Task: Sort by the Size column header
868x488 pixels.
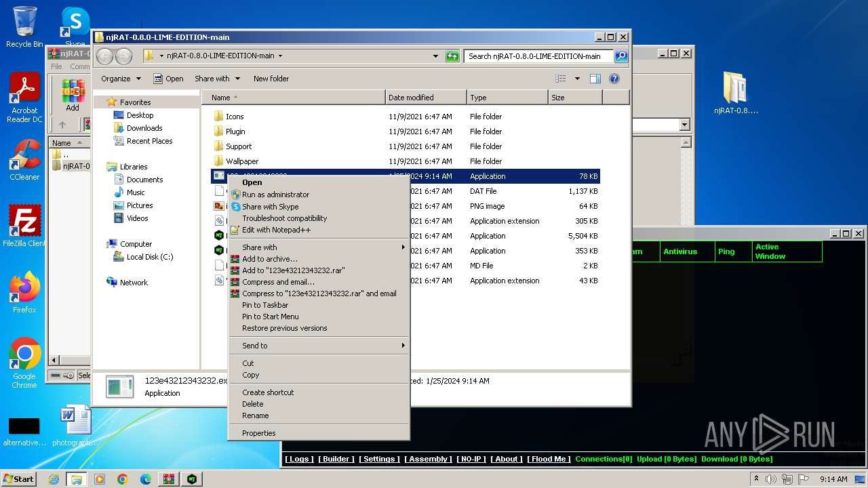Action: pos(575,98)
